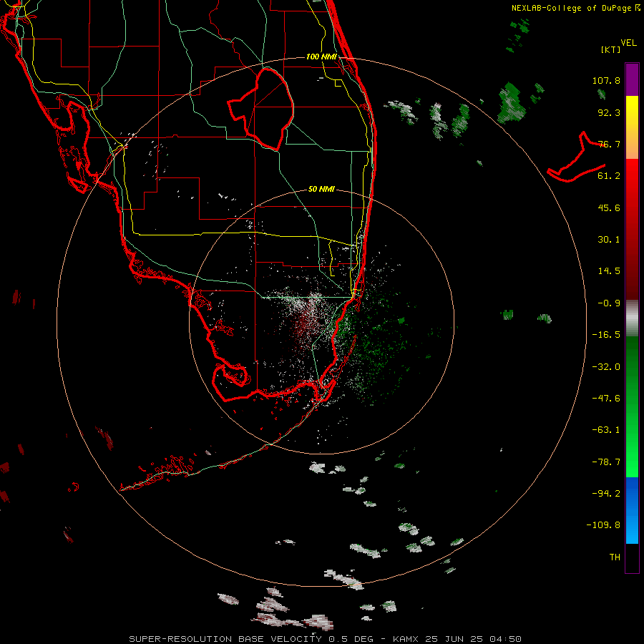Click the -94.2 value on the velocity scale
The height and width of the screenshot is (644, 644).
tap(606, 494)
